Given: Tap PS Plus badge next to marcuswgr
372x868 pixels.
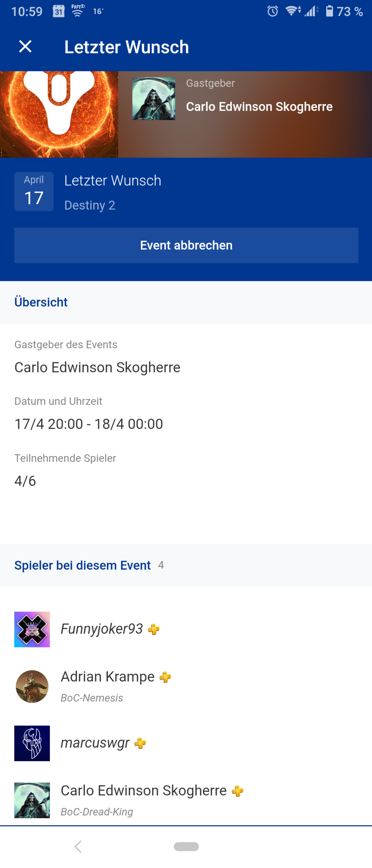Looking at the screenshot, I should (140, 743).
